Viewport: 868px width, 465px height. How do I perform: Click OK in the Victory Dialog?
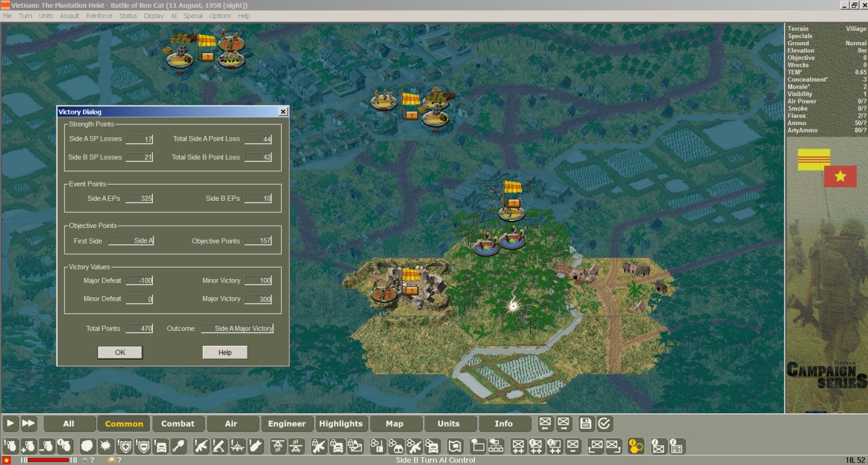[x=120, y=352]
